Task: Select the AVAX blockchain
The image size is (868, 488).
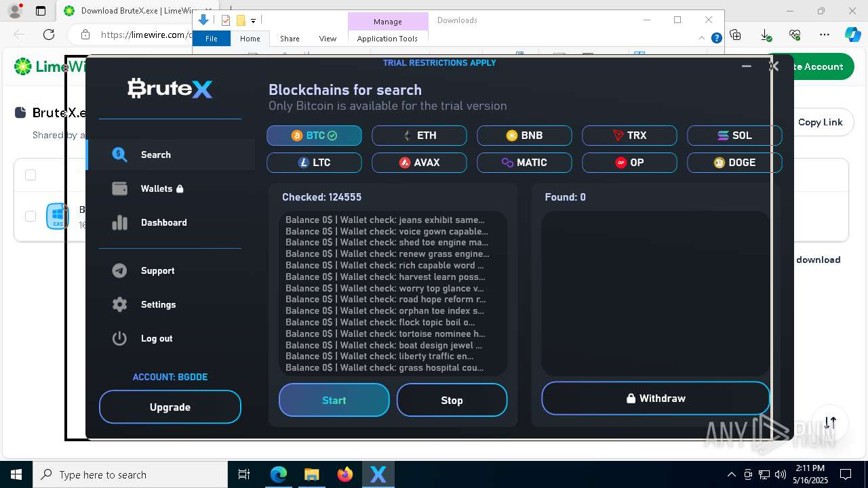Action: pos(419,163)
